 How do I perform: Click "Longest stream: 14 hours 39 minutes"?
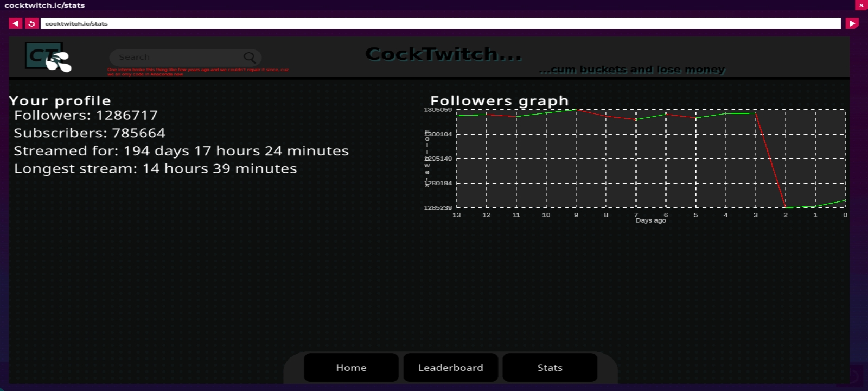click(x=156, y=169)
